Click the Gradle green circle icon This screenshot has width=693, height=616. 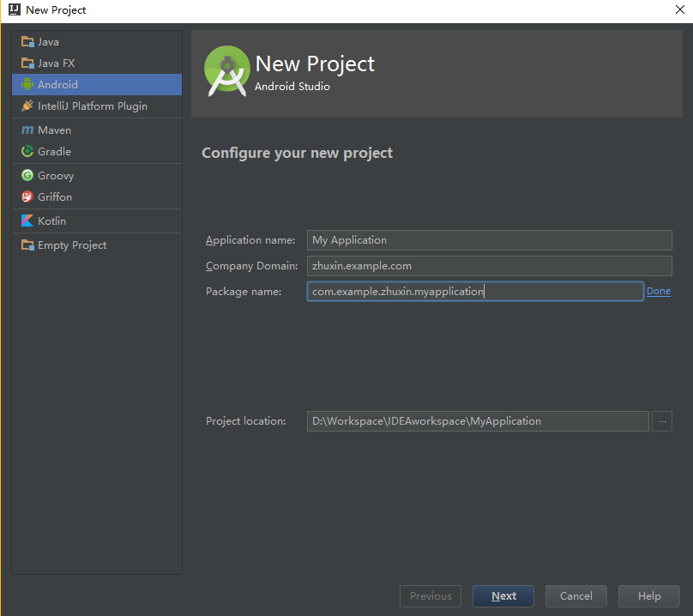27,151
